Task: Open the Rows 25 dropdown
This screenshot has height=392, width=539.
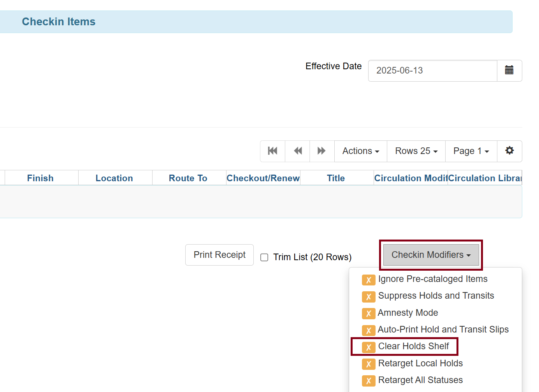Action: [416, 151]
